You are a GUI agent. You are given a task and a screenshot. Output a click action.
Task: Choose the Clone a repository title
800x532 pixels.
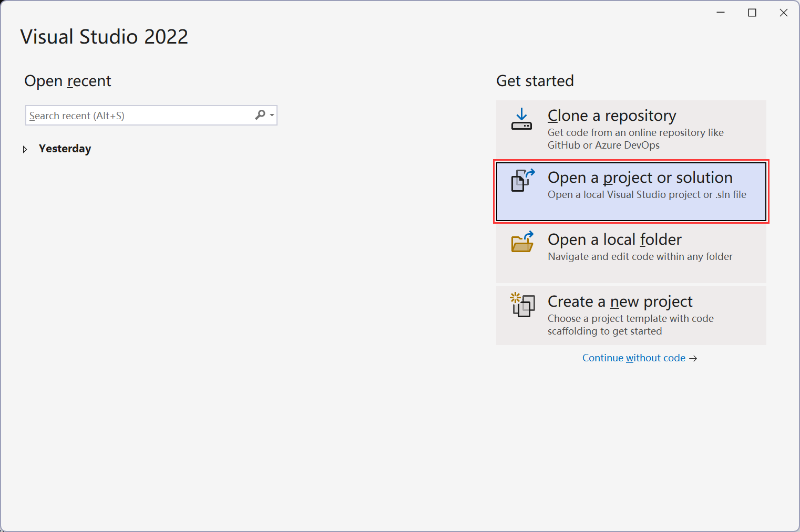[612, 116]
